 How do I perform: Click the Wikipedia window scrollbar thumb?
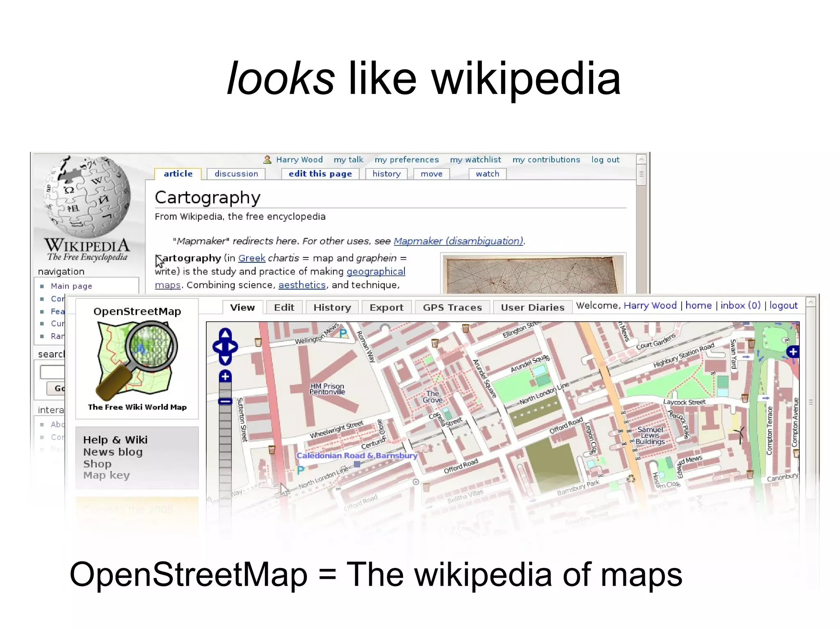[641, 175]
